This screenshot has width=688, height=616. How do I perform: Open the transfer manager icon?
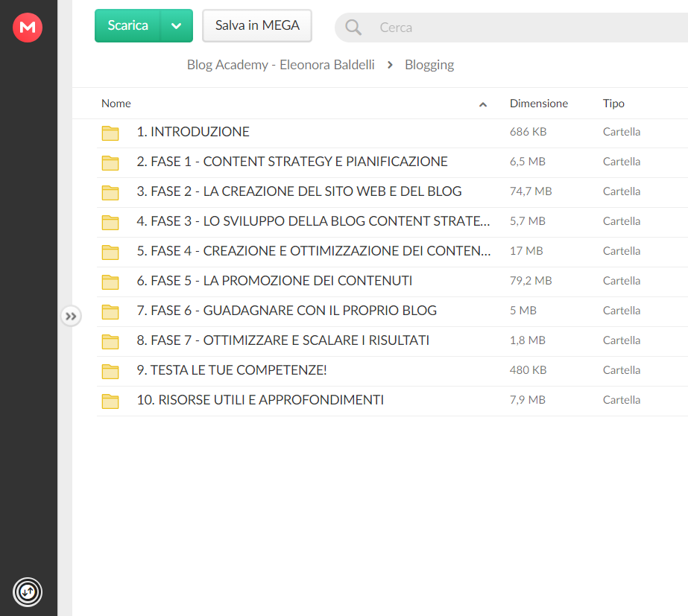pos(28,592)
